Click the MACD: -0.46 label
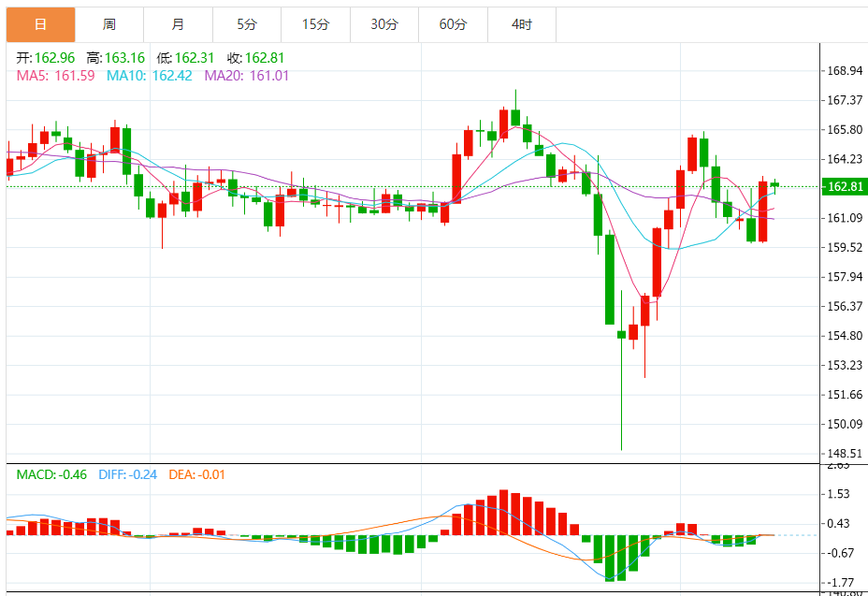The height and width of the screenshot is (596, 868). 51,474
